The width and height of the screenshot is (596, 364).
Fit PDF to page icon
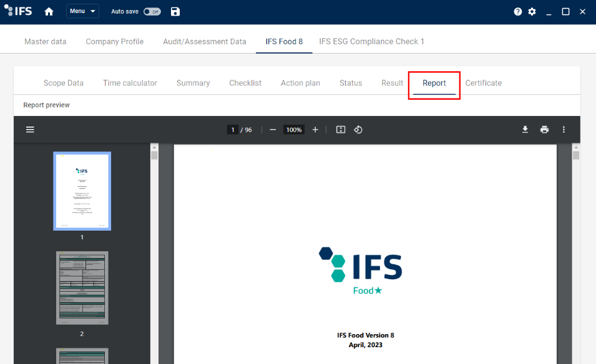click(341, 130)
